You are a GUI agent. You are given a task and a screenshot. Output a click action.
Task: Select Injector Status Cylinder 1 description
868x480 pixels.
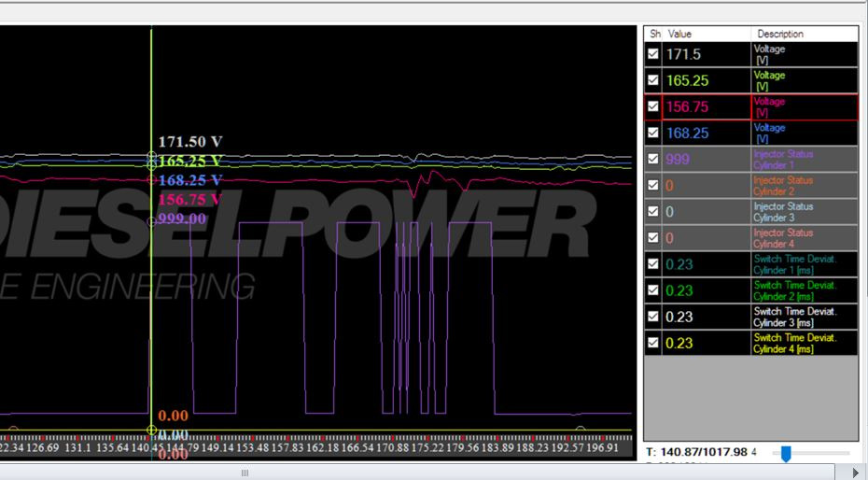point(805,159)
